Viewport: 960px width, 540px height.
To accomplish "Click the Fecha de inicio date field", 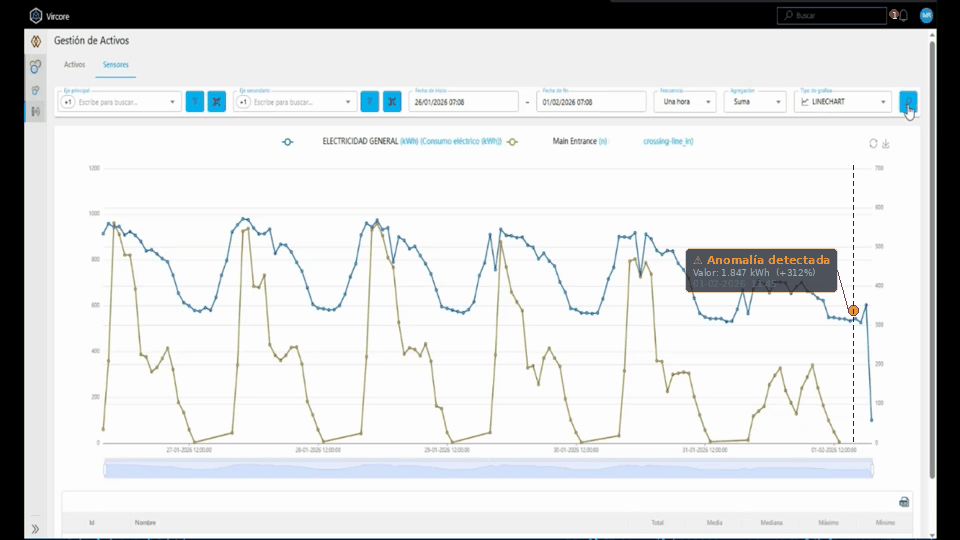I will pos(463,102).
